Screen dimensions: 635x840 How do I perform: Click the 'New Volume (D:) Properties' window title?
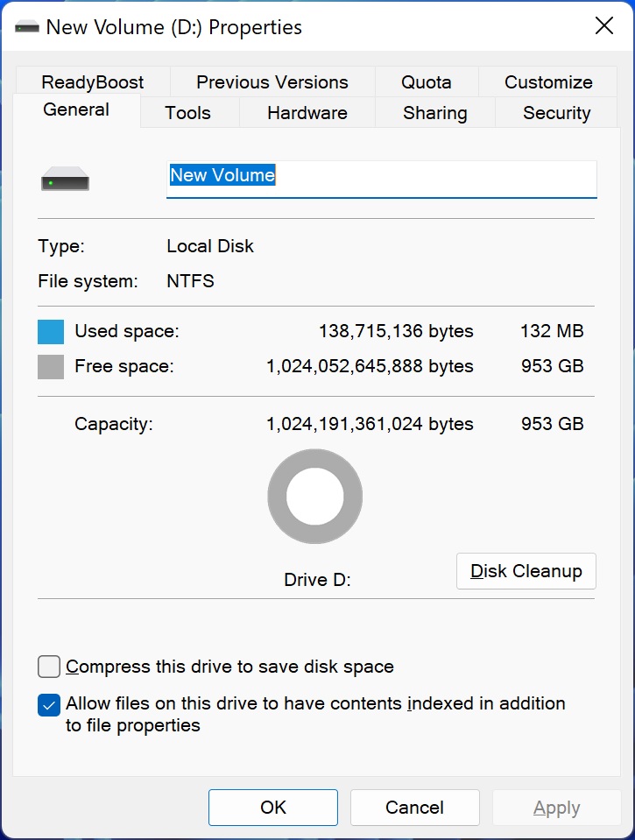pos(174,27)
